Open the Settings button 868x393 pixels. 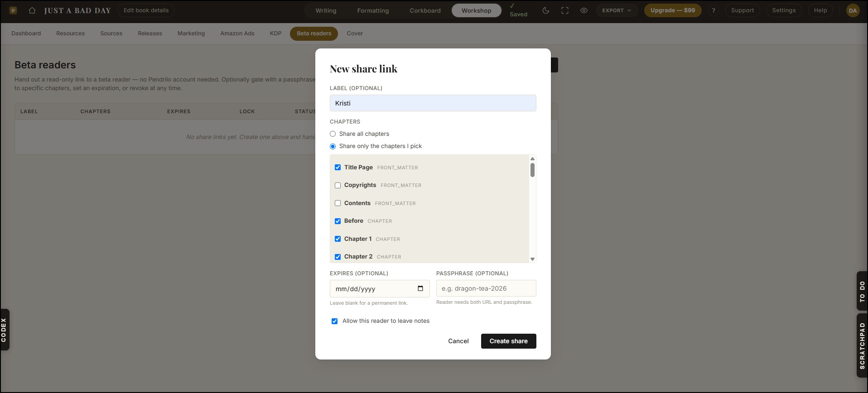click(784, 10)
